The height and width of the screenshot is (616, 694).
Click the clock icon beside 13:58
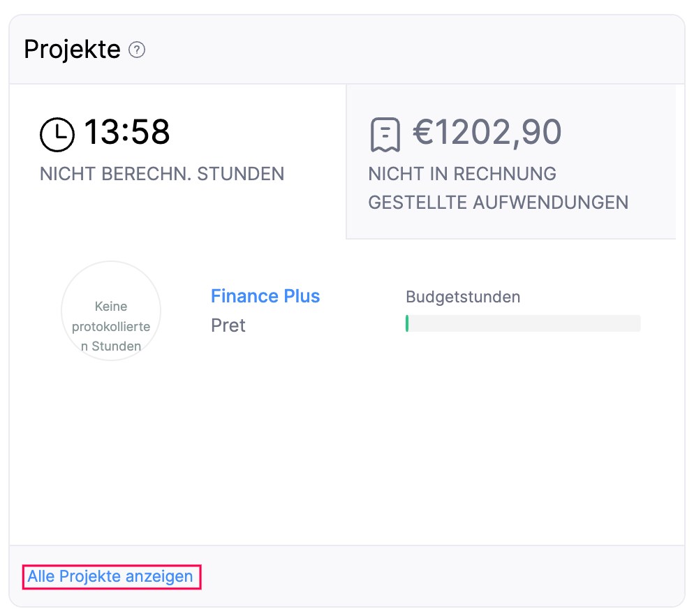57,134
